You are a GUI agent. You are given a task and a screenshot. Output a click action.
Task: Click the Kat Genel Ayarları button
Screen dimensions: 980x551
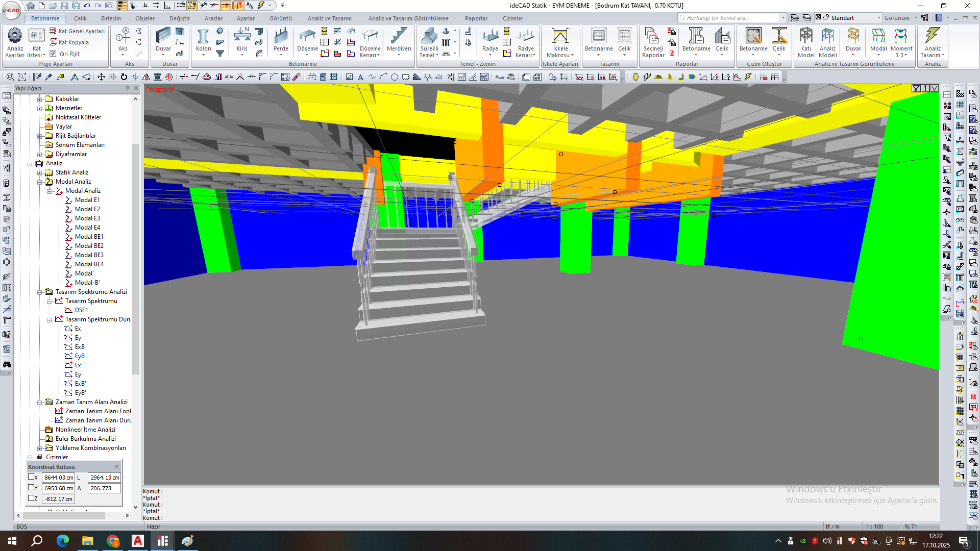[x=77, y=31]
